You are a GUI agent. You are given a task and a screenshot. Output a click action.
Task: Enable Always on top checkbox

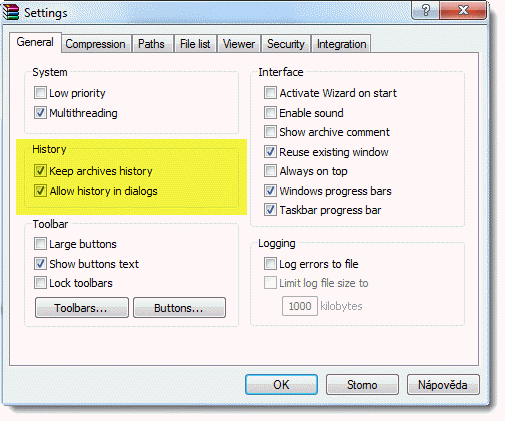pos(270,171)
